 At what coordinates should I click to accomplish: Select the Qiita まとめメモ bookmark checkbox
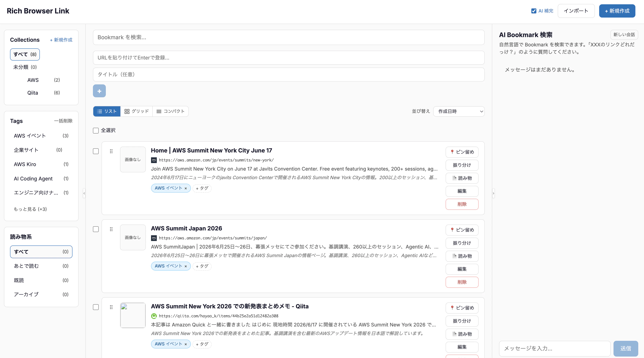coord(96,307)
